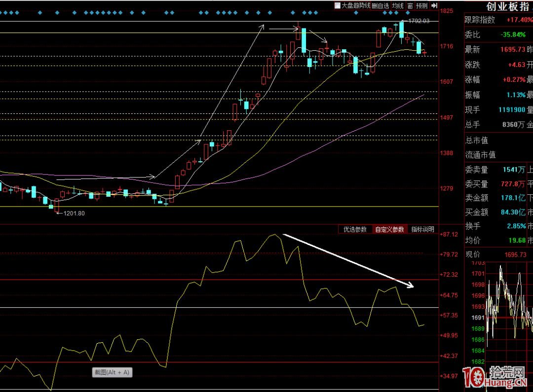
Task: Click the last candlestick on the chart
Action: point(424,52)
